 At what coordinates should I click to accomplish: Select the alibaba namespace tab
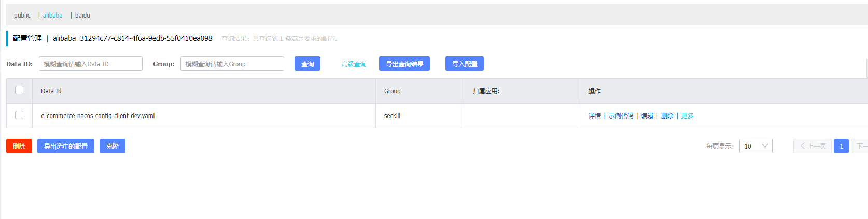click(52, 16)
